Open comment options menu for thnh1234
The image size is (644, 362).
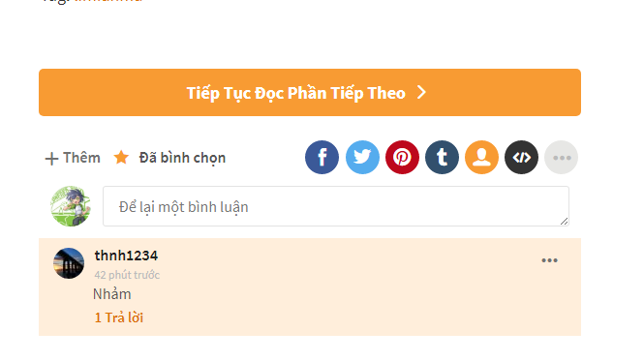(549, 260)
